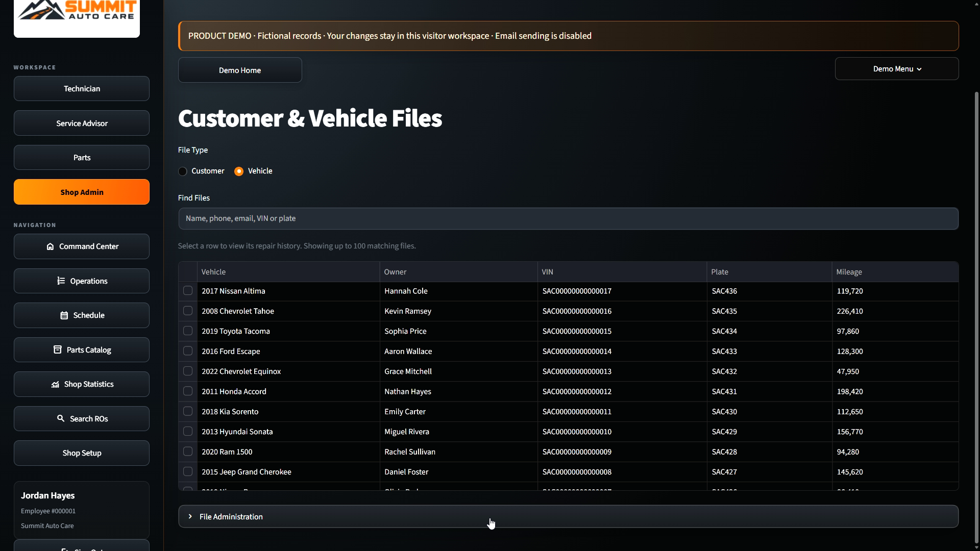The image size is (980, 551).
Task: Select the 2022 Chevrolet Equinox row checkbox
Action: (x=188, y=371)
